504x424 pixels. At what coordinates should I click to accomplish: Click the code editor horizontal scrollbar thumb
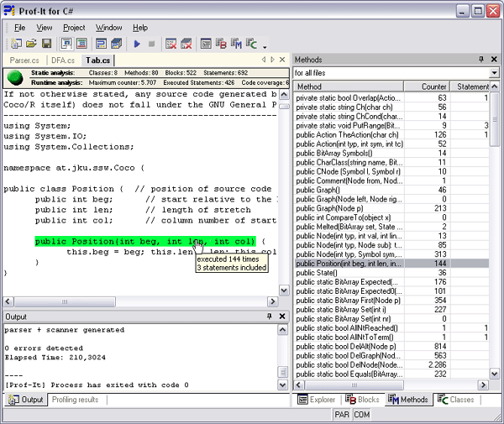[65, 301]
